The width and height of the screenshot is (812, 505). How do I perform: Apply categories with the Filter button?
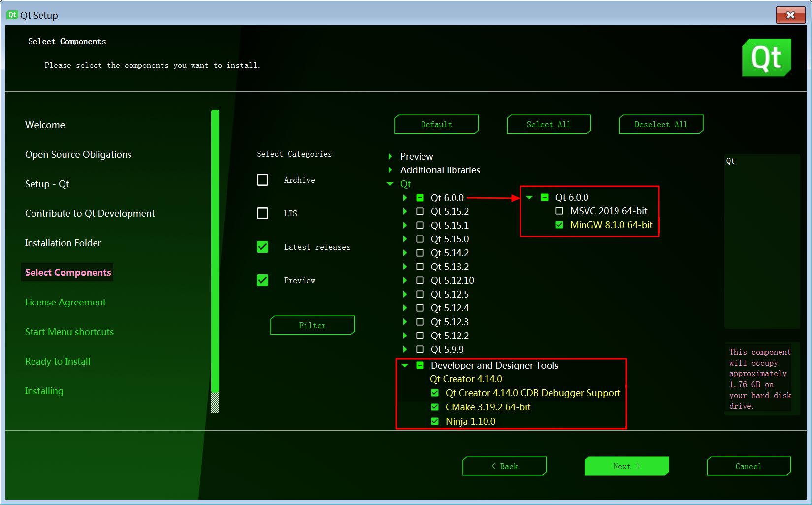pyautogui.click(x=313, y=325)
